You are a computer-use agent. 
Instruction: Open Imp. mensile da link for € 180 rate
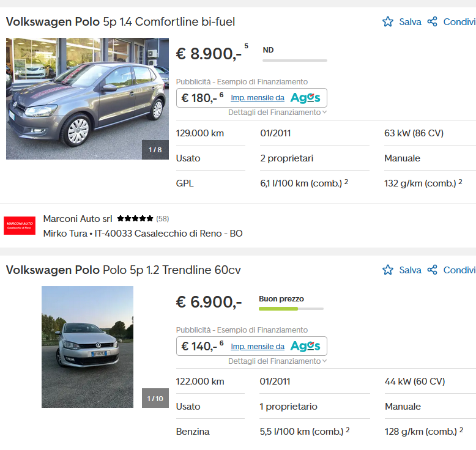pos(257,98)
